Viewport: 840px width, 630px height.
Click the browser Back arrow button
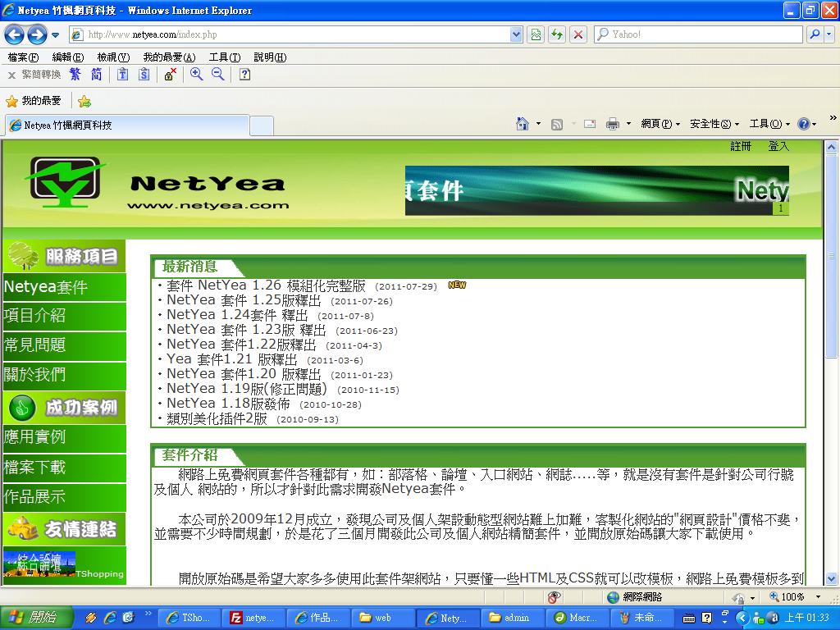pos(15,35)
